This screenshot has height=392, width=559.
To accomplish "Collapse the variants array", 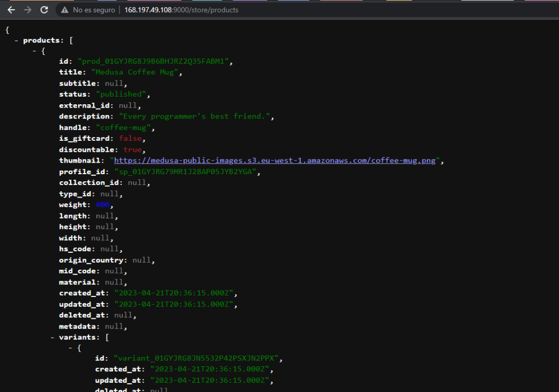I will click(x=53, y=337).
